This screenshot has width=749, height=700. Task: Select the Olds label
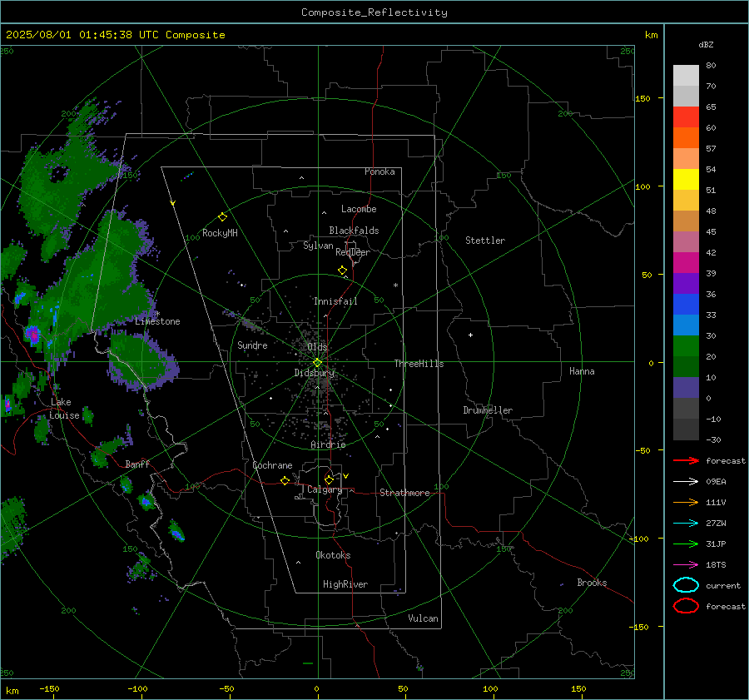click(317, 347)
